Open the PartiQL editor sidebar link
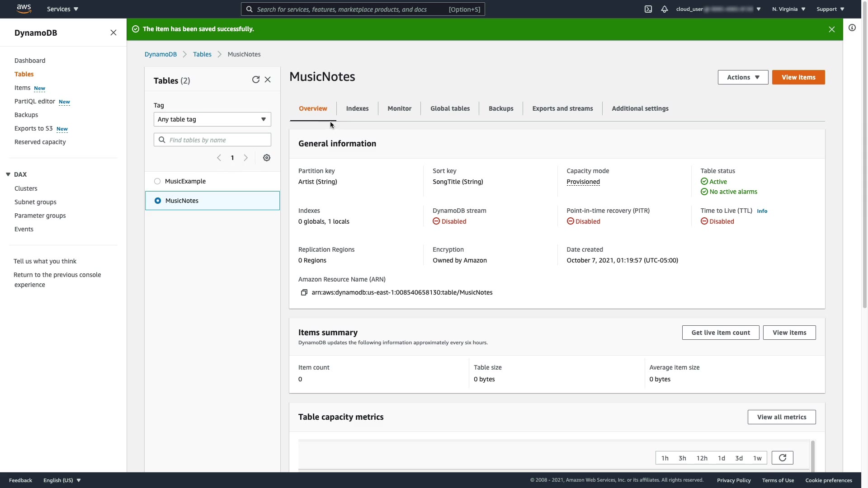The width and height of the screenshot is (868, 488). click(35, 101)
